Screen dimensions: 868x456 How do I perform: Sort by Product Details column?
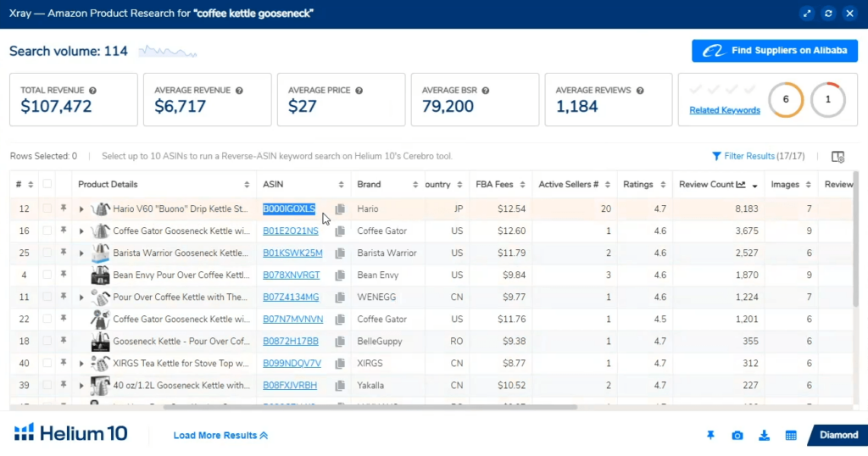(x=247, y=185)
